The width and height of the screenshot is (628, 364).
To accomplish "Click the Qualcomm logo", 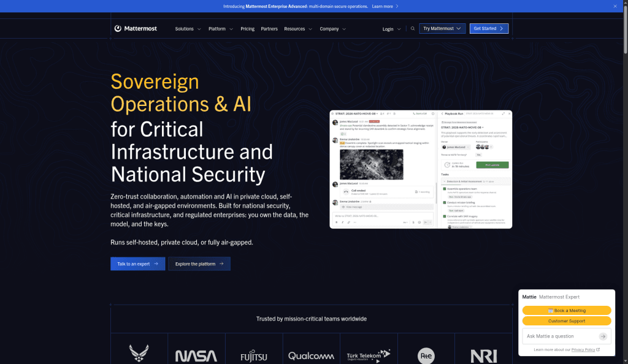I will pos(311,355).
